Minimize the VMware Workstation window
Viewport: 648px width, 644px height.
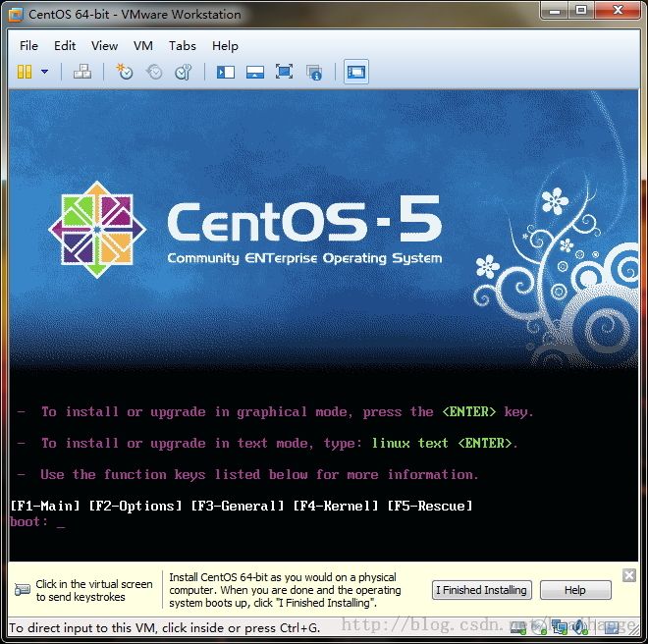click(554, 11)
